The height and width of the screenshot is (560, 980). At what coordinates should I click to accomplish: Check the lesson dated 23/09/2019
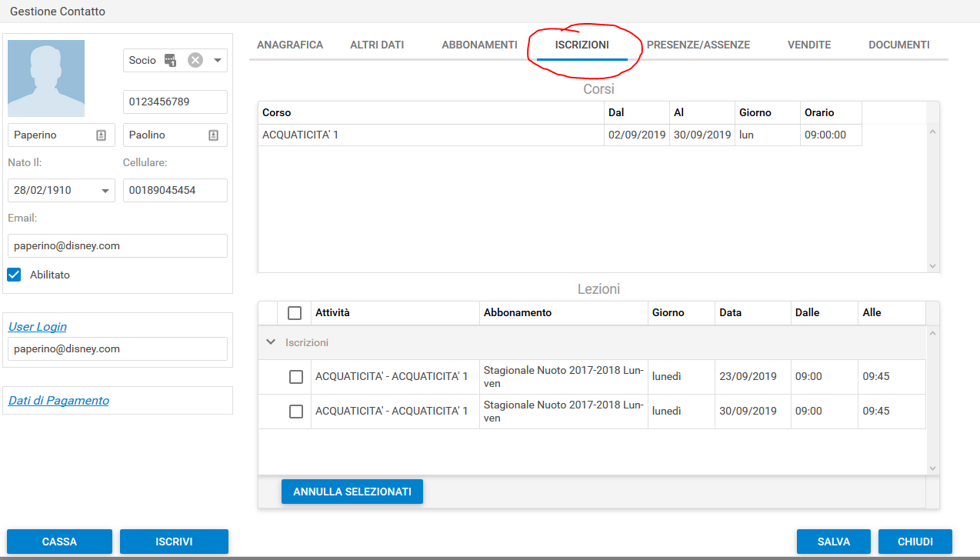(295, 377)
